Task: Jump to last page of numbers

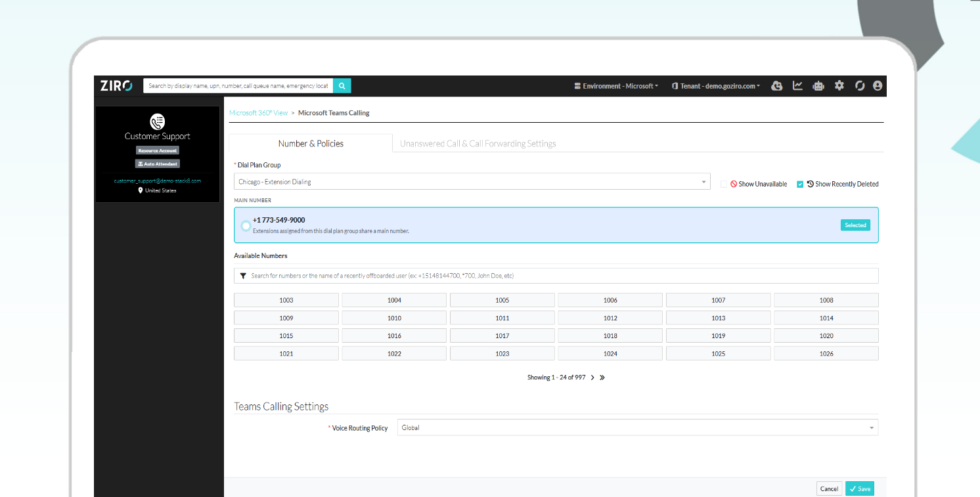Action: coord(602,378)
